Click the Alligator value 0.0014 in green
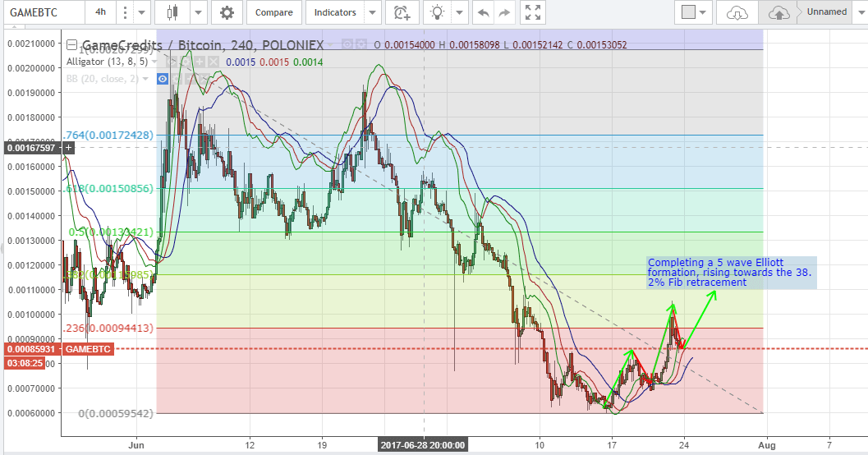 coord(308,62)
